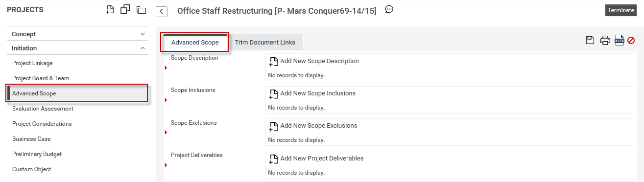This screenshot has height=182, width=644.
Task: Open Project Board & Team in sidebar
Action: click(x=41, y=78)
